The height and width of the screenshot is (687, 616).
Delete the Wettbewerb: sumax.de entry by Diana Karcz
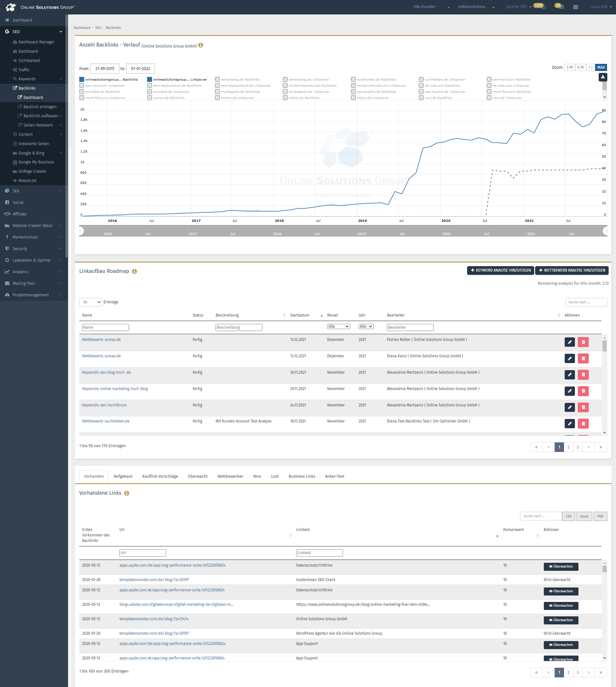pos(583,358)
